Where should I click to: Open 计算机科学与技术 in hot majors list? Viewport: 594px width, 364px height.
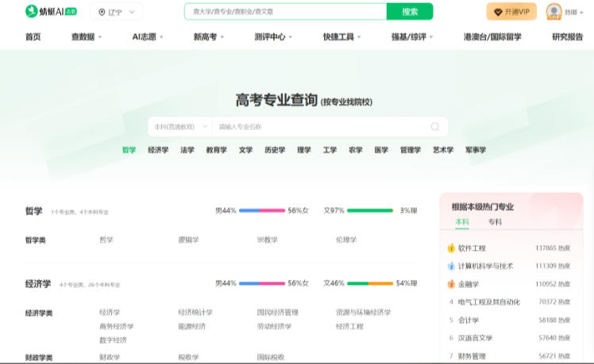point(485,266)
